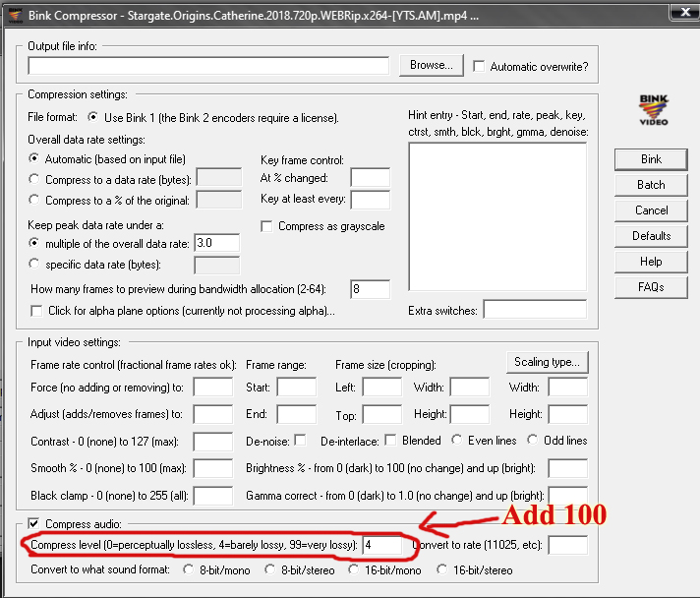Choose 8-bit/stereo sound format
The height and width of the screenshot is (598, 700).
click(269, 569)
